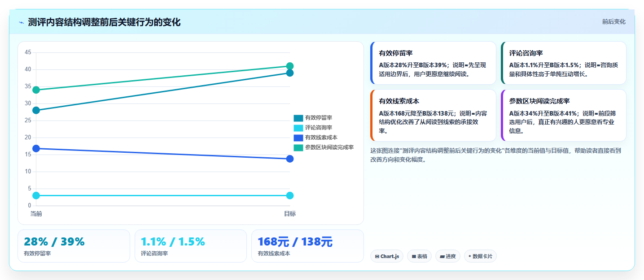Click the 45 y-axis tick label
The height and width of the screenshot is (280, 644).
coord(28,52)
